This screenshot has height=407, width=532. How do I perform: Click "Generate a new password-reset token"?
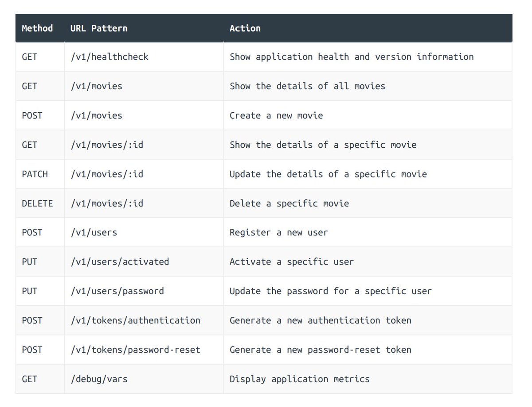(x=321, y=350)
